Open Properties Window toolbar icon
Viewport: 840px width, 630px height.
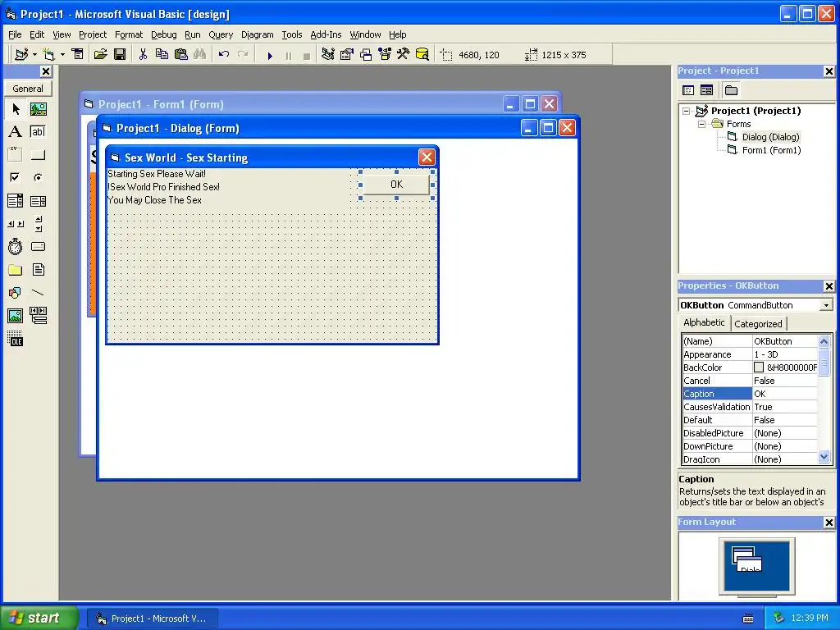click(x=347, y=54)
